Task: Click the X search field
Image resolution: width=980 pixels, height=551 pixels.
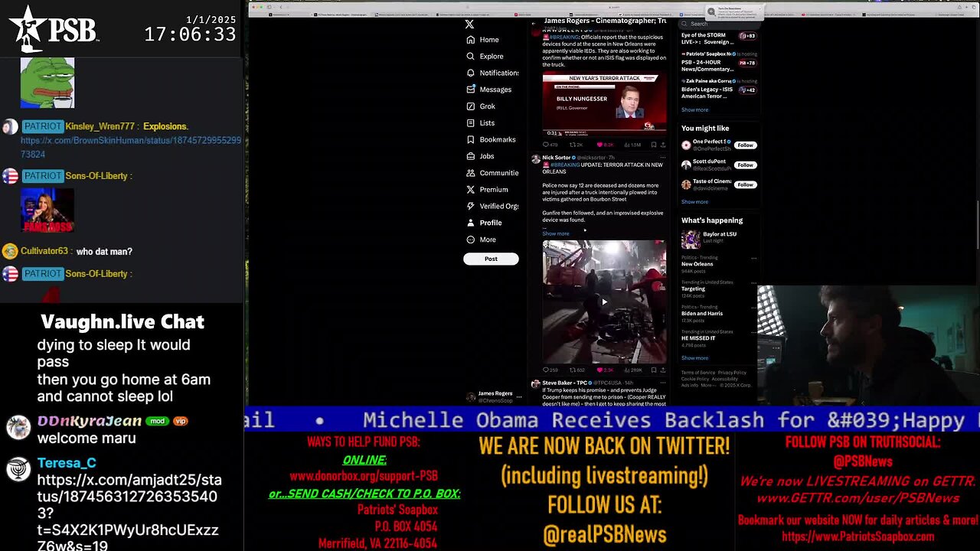Action: [719, 24]
